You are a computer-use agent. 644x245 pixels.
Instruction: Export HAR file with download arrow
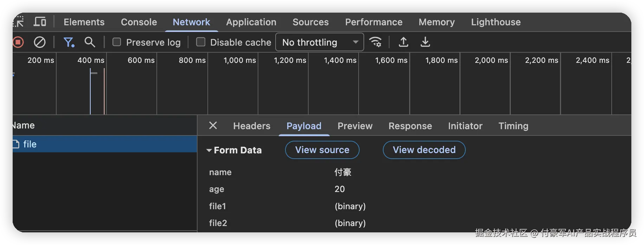pos(425,42)
